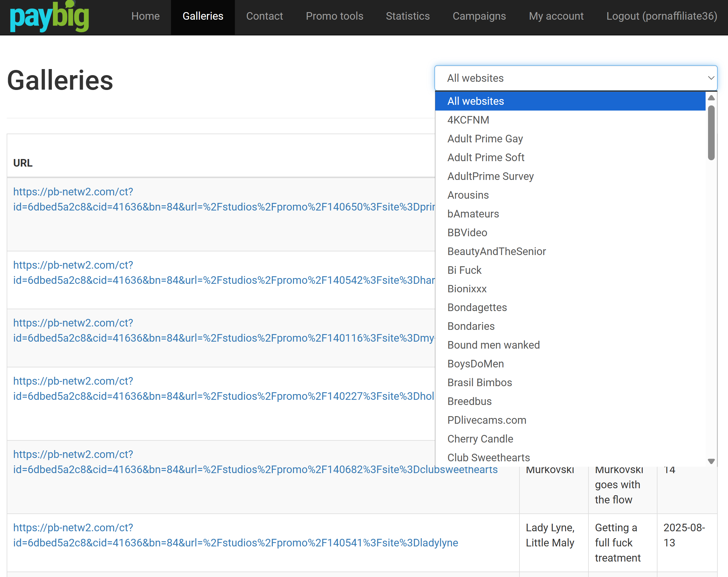Choose Club Sweethearts option
The height and width of the screenshot is (577, 728).
point(570,457)
